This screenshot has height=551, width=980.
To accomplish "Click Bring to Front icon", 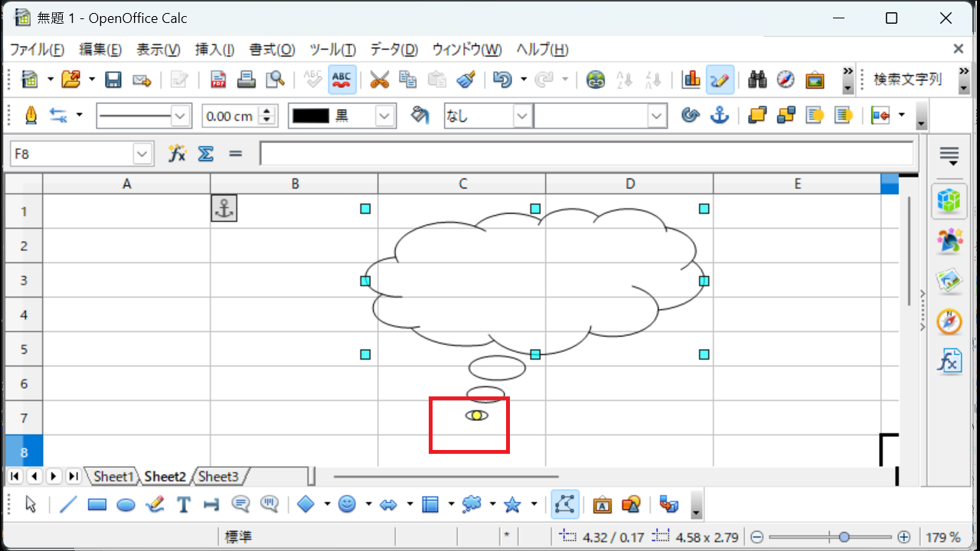I will pos(757,116).
